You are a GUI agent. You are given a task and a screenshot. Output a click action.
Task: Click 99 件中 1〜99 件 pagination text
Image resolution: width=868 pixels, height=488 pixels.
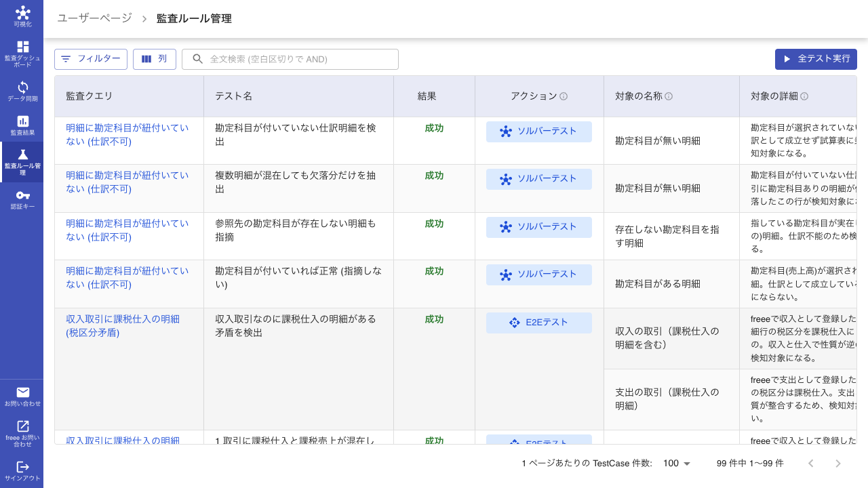(750, 464)
